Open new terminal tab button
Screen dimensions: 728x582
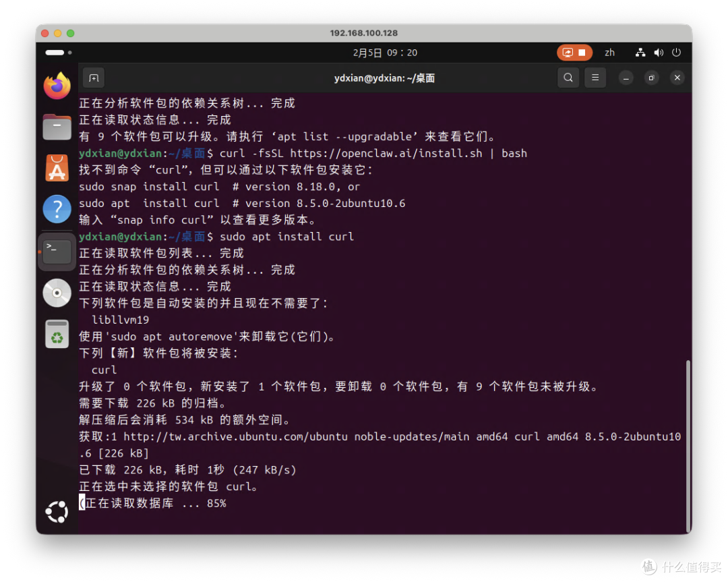(x=94, y=78)
